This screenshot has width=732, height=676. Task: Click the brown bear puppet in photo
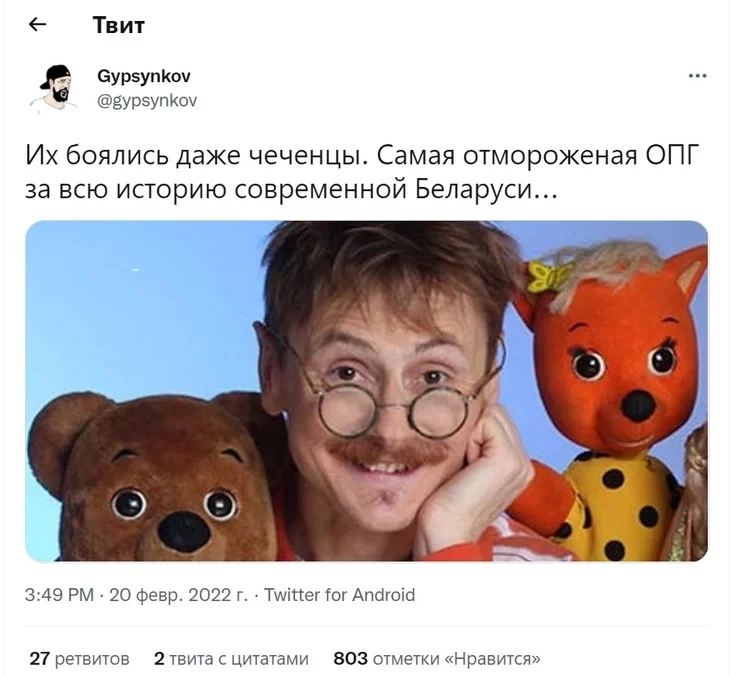pos(156,481)
